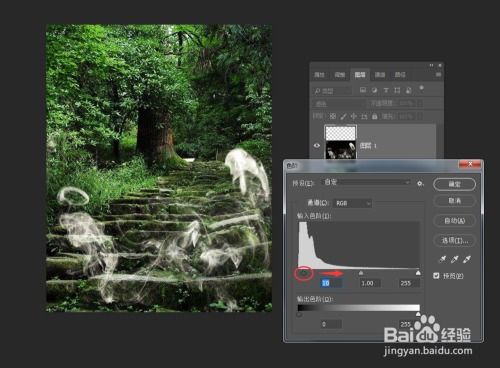Select the black point eyedropper in Levels
The image size is (500, 368).
443,259
